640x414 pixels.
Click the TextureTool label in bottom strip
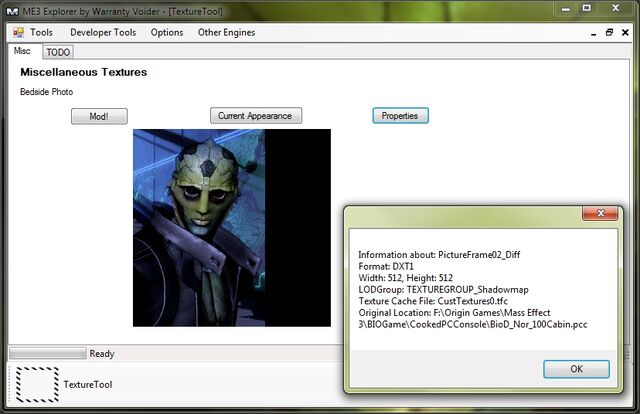[88, 385]
